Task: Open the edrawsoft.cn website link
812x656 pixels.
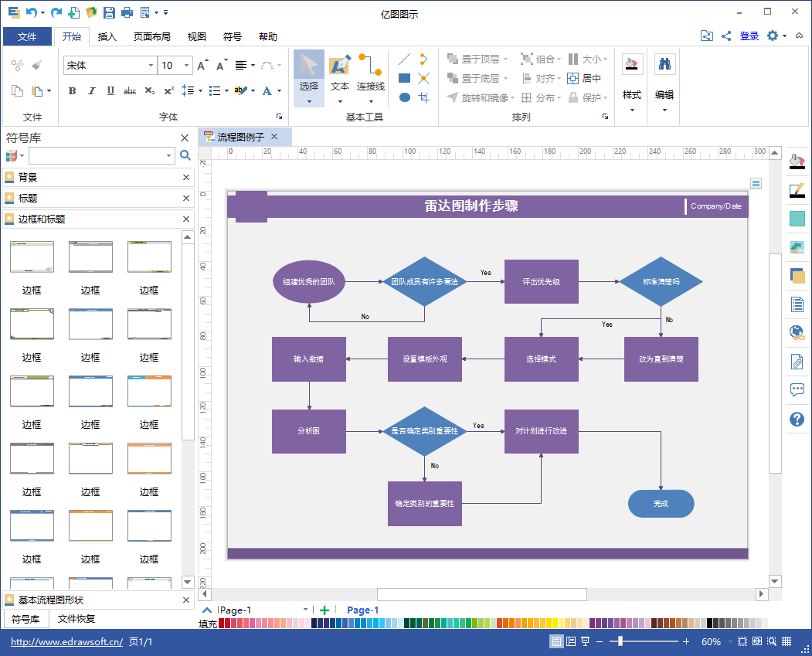Action: tap(66, 641)
